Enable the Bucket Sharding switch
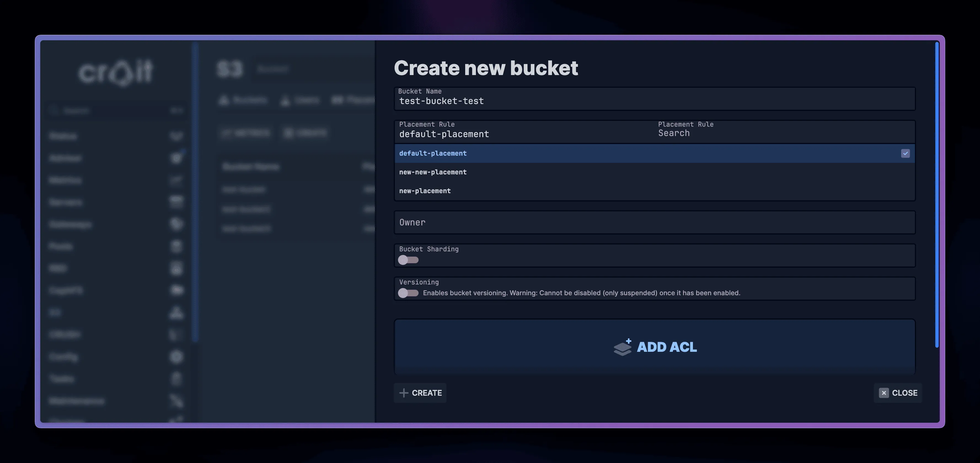This screenshot has height=463, width=980. click(408, 260)
